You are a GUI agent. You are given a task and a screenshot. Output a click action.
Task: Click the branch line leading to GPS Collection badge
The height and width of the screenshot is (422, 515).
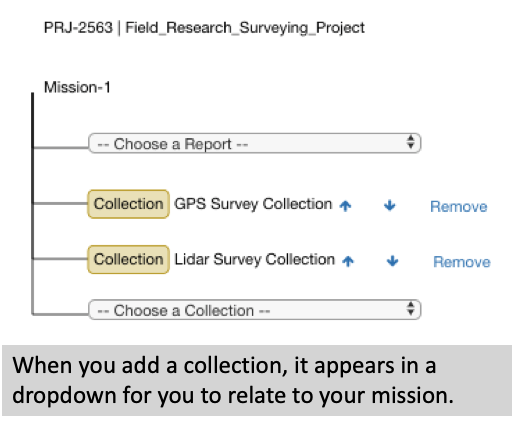pyautogui.click(x=61, y=203)
